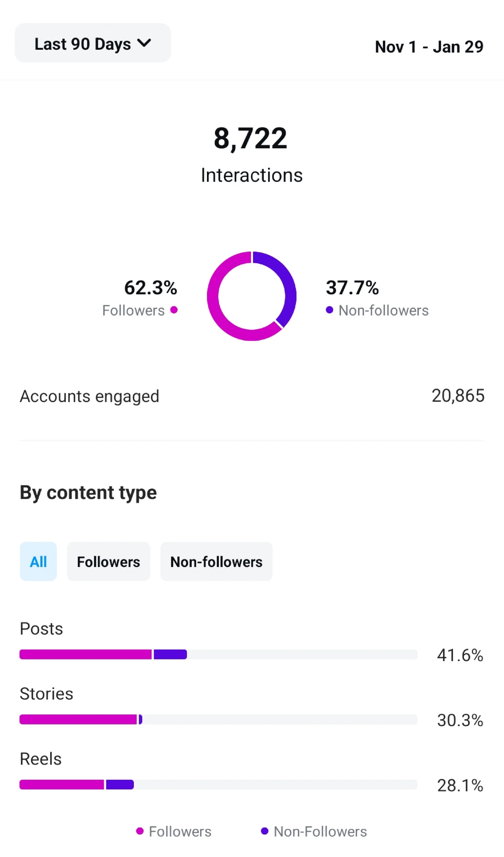504x857 pixels.
Task: Switch to the Followers filter tab
Action: click(x=108, y=562)
